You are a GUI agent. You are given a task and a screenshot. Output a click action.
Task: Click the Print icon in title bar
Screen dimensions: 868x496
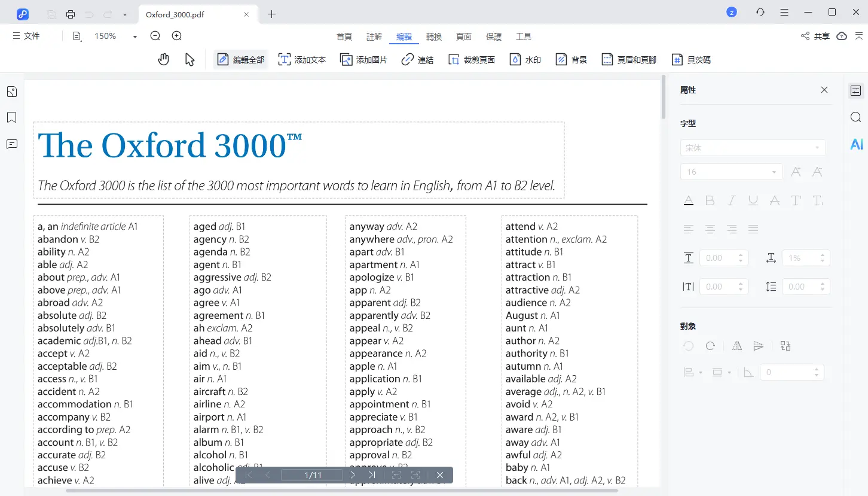point(71,14)
